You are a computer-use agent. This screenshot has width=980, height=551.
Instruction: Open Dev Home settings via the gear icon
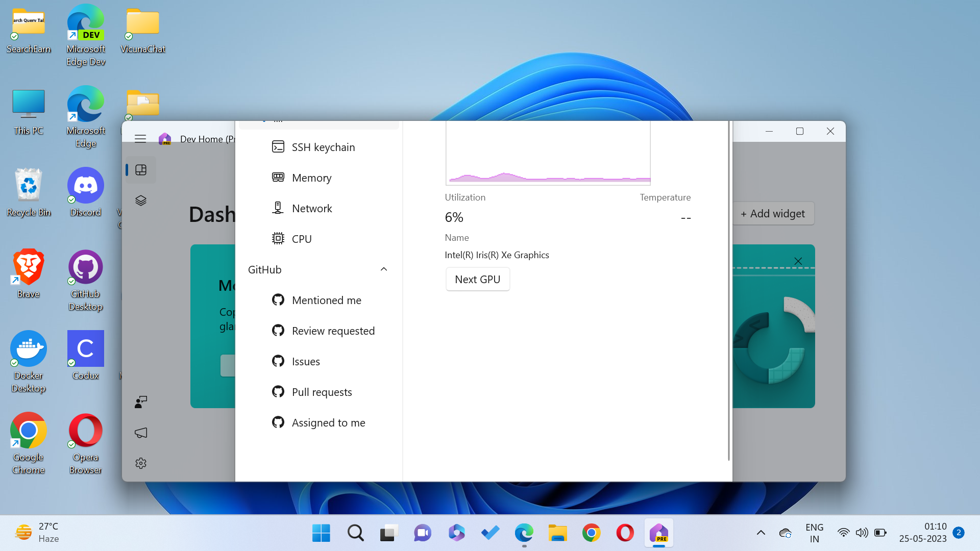140,463
